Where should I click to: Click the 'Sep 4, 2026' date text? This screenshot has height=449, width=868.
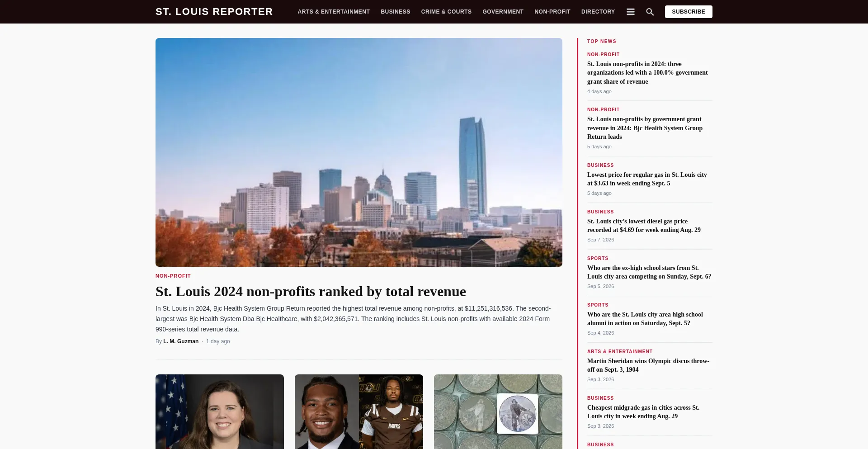600,333
